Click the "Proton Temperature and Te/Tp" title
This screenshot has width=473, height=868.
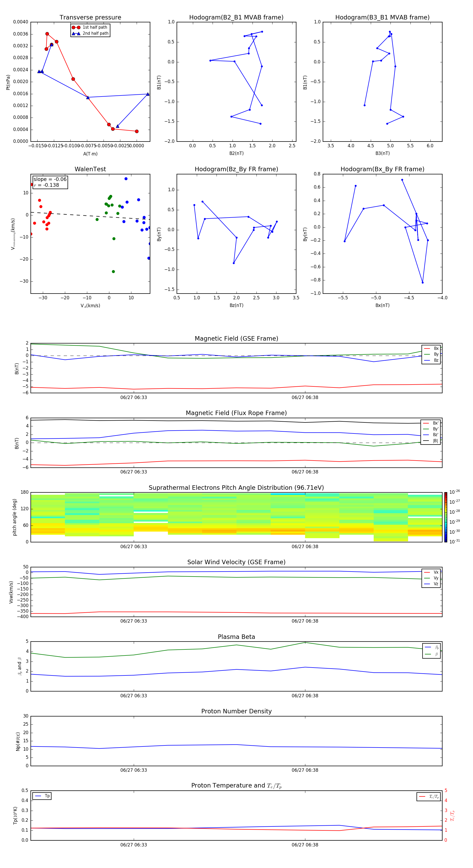coord(236,786)
